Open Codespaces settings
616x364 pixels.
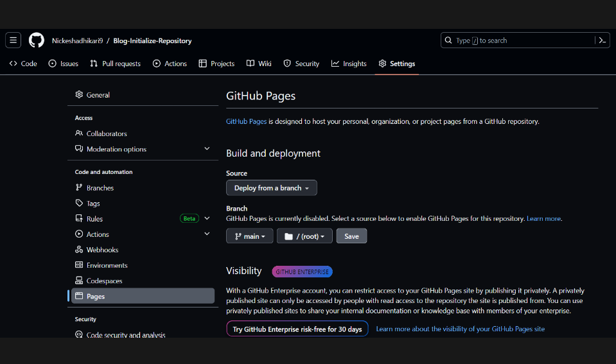click(143, 281)
